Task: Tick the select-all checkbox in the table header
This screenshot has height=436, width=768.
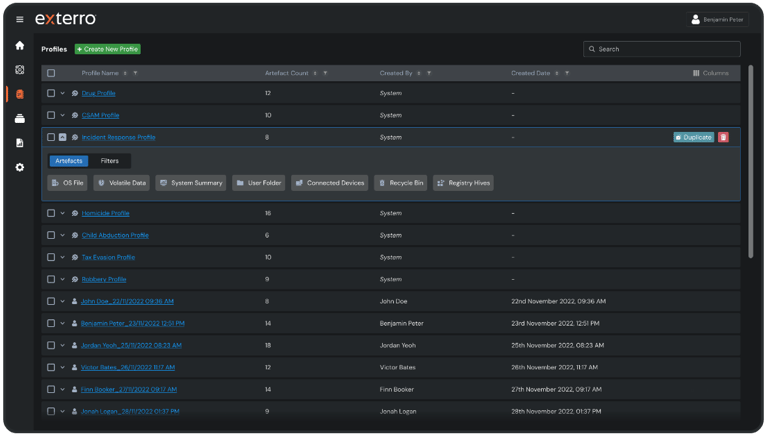Action: pos(51,73)
